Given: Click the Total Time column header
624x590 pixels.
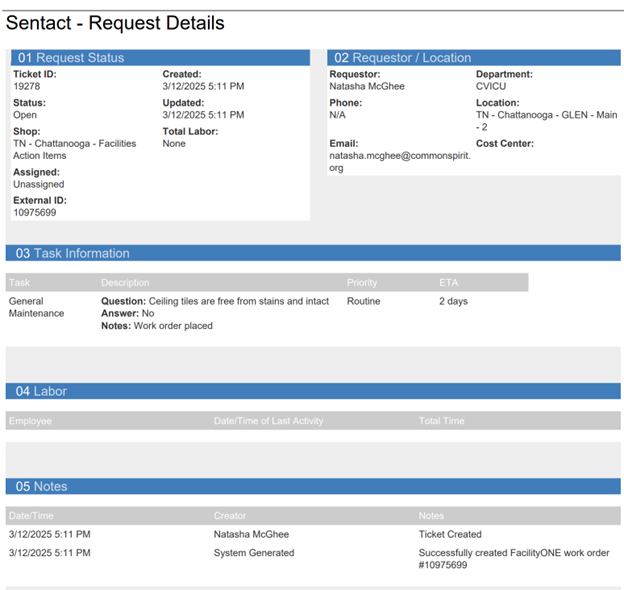Looking at the screenshot, I should pyautogui.click(x=441, y=421).
